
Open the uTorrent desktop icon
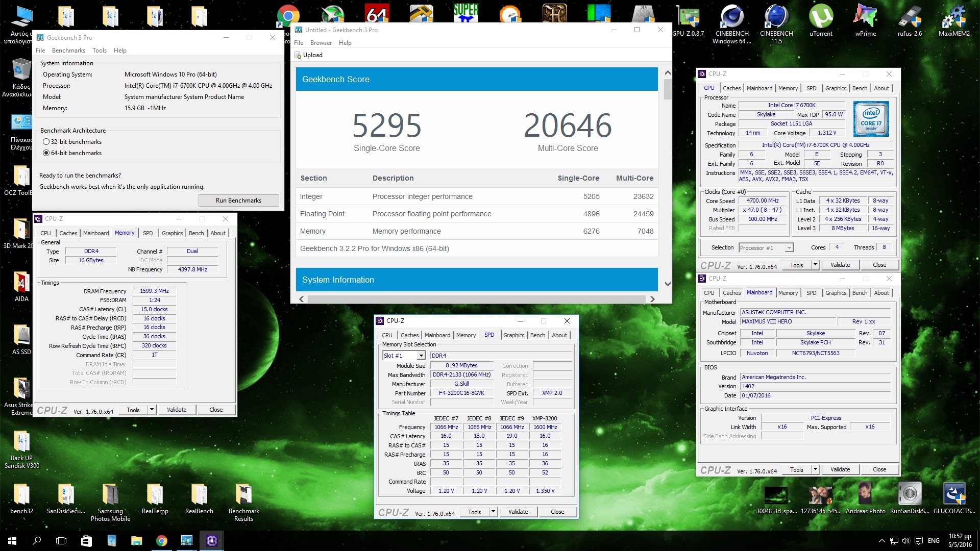(821, 21)
